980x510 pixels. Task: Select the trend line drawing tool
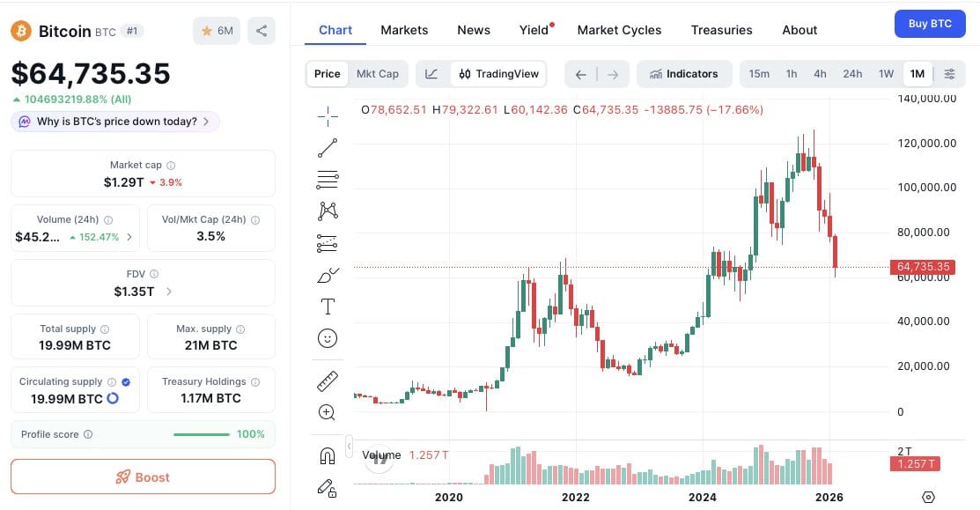tap(328, 148)
